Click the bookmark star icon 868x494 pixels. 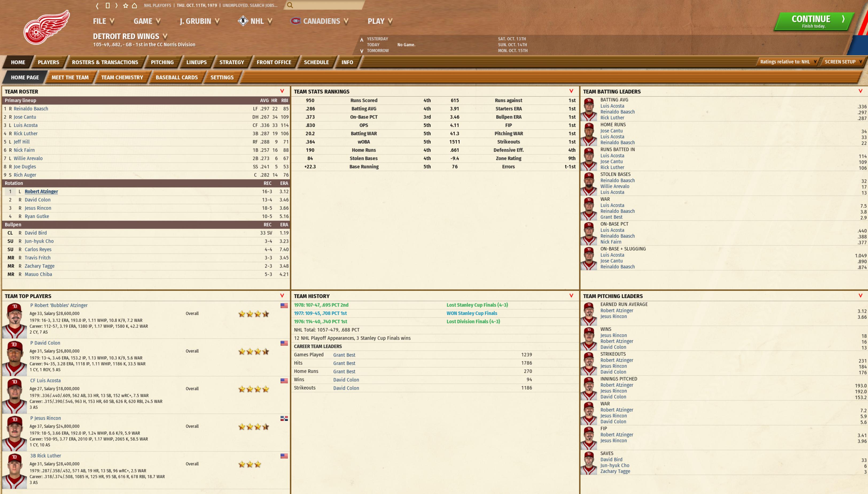pos(126,5)
